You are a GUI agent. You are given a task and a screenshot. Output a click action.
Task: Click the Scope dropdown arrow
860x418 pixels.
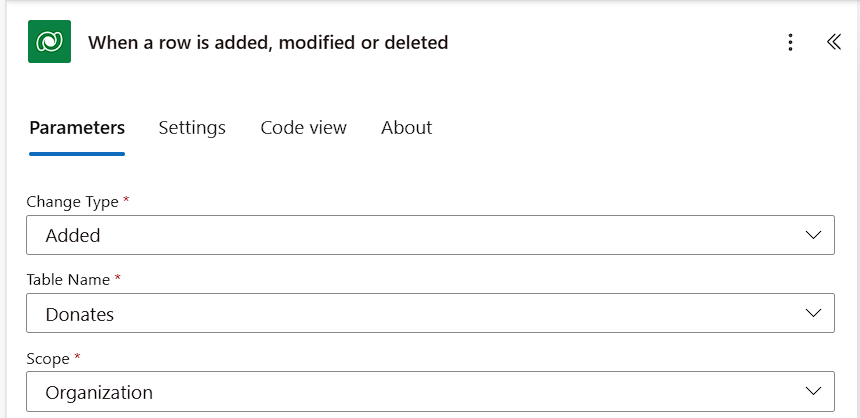(813, 392)
